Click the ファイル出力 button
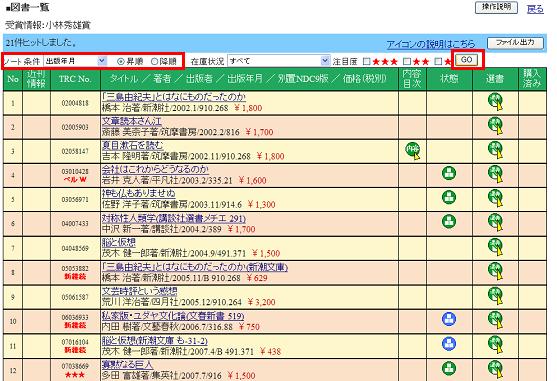This screenshot has width=557, height=381. click(x=515, y=43)
